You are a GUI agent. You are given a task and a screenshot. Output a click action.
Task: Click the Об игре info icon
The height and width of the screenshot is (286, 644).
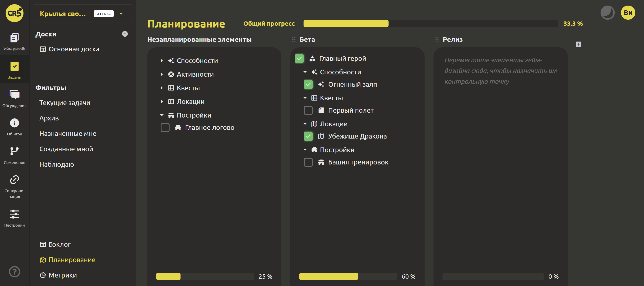[15, 123]
